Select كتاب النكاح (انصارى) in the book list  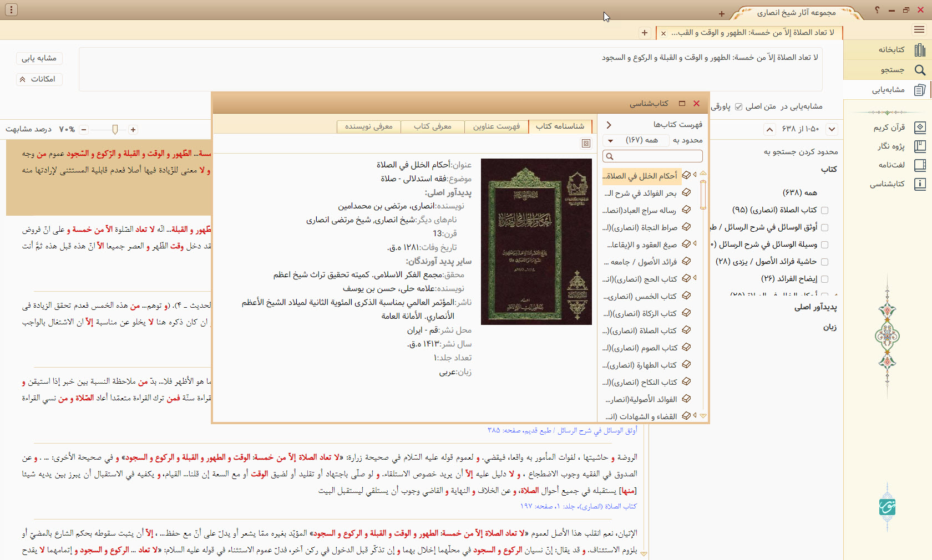tap(641, 382)
